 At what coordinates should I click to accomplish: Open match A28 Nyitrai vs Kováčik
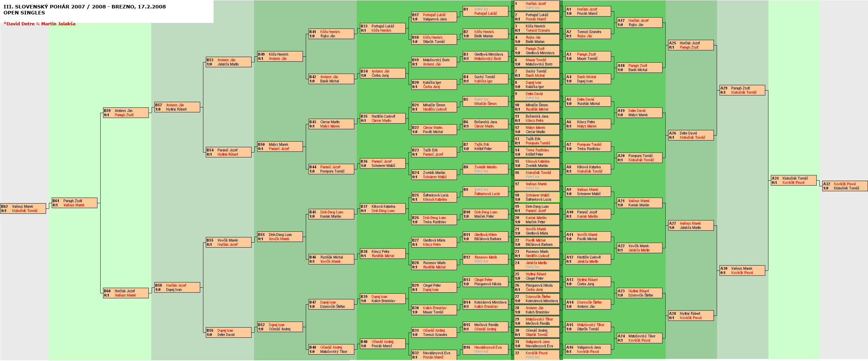(x=691, y=316)
